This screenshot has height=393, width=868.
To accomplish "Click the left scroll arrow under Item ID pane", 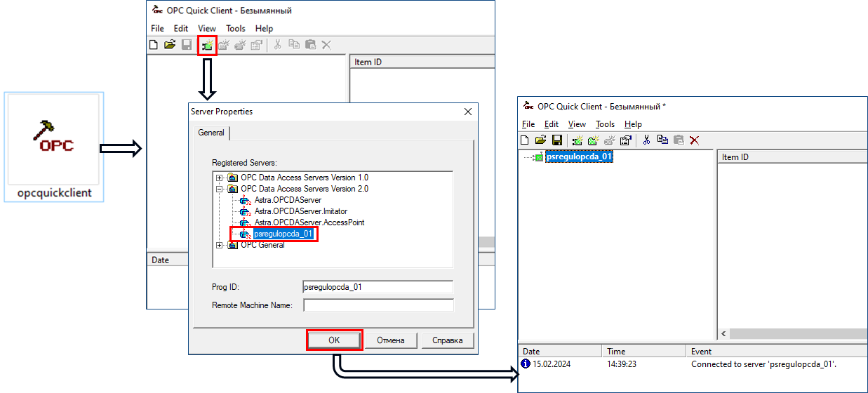I will coord(723,334).
